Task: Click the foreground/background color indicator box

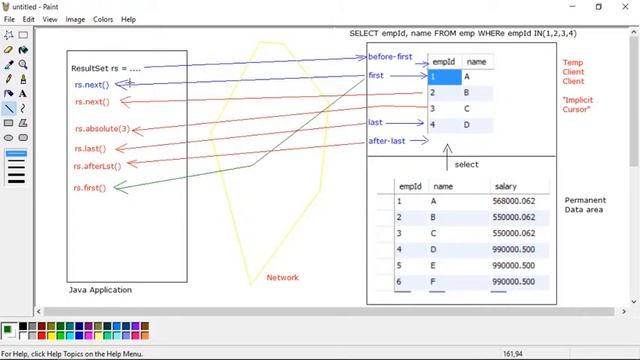Action: [x=9, y=330]
